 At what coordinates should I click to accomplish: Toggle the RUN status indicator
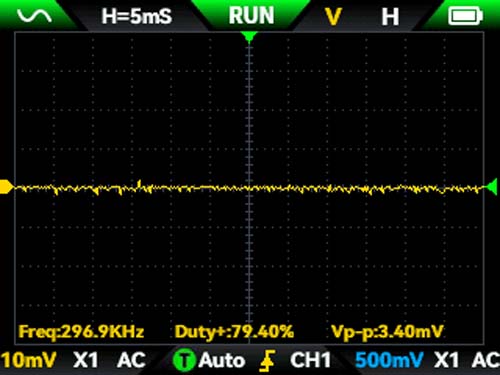(251, 15)
